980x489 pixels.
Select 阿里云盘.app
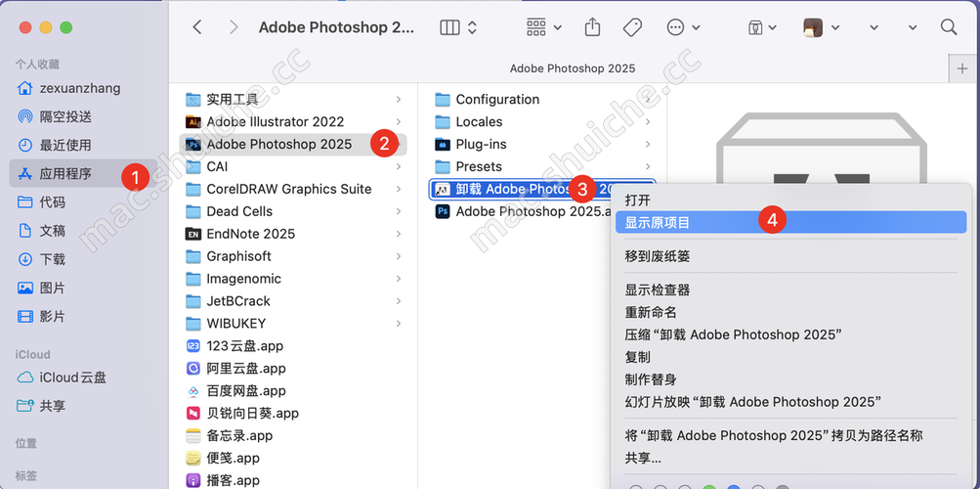293,369
